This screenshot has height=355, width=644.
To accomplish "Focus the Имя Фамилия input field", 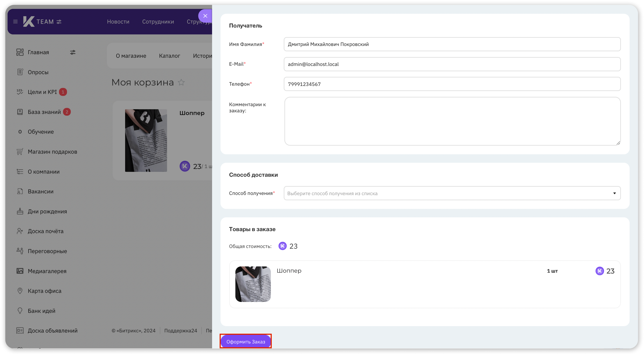I will click(x=452, y=44).
